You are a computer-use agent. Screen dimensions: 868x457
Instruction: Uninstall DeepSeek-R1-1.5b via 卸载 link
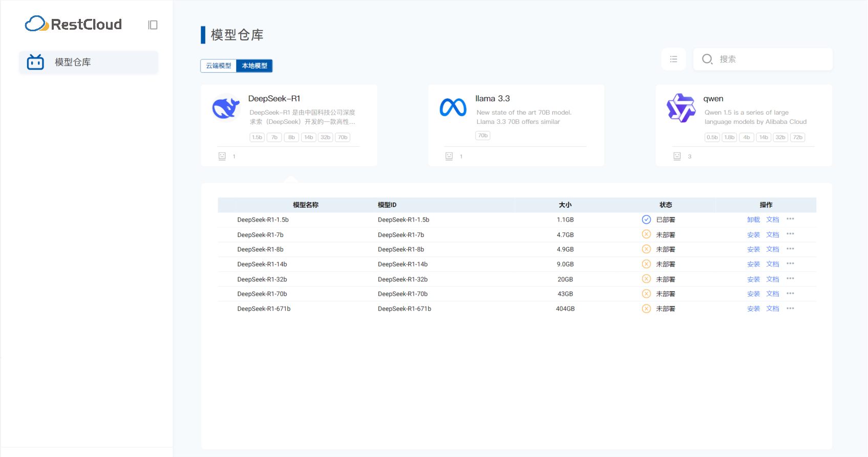coord(753,220)
